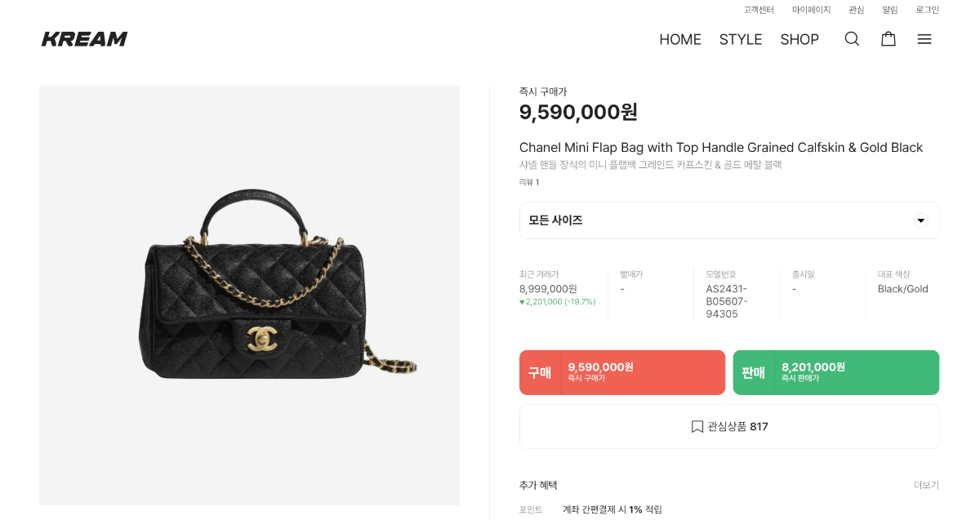Click the 로그인 login link

pyautogui.click(x=927, y=10)
